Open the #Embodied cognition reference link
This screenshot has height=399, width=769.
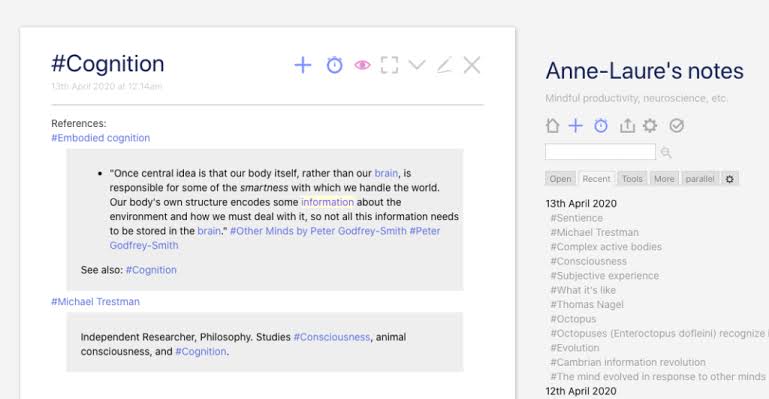pos(101,138)
